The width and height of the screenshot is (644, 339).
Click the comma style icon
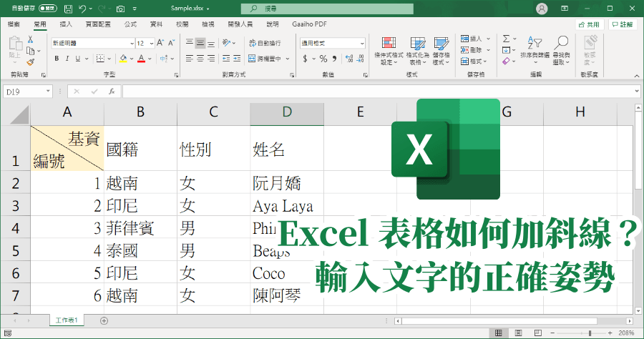pyautogui.click(x=335, y=59)
